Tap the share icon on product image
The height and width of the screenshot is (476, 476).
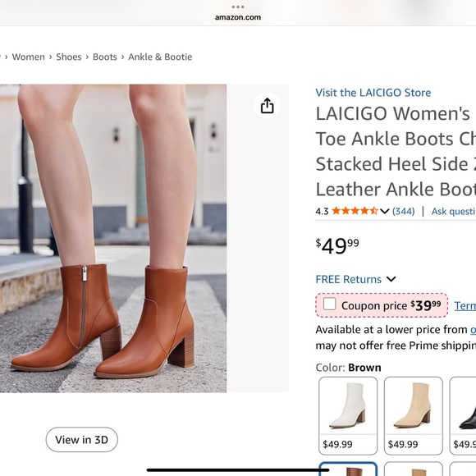point(268,106)
